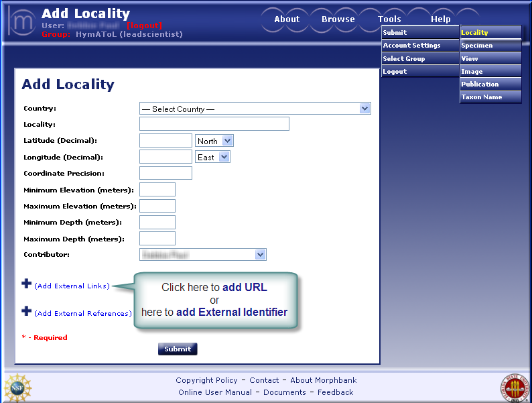Screen dimensions: 532x403
Task: Select Taxon Name in the submenu
Action: (x=490, y=97)
